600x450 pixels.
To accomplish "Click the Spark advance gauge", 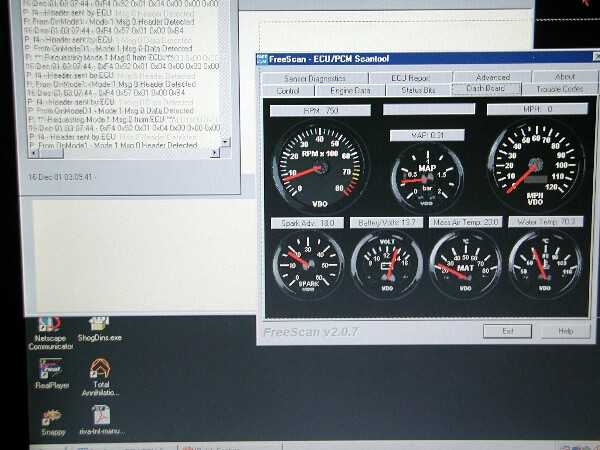I will [x=308, y=264].
